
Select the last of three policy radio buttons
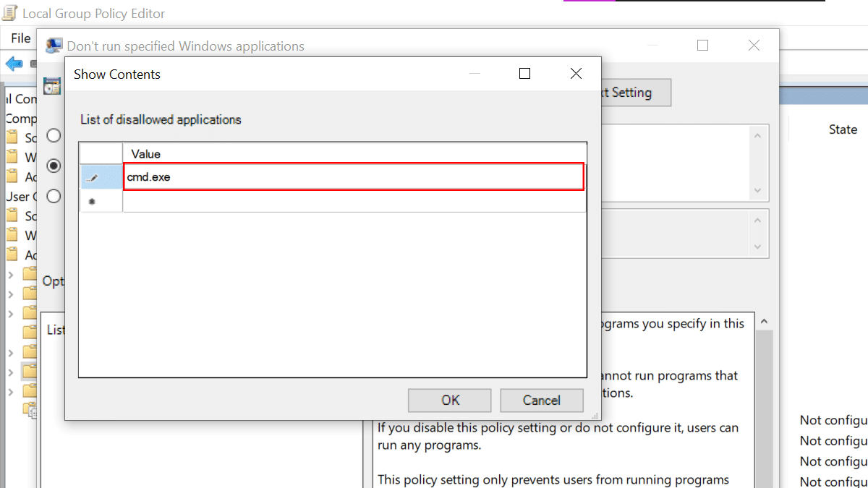pos(54,196)
